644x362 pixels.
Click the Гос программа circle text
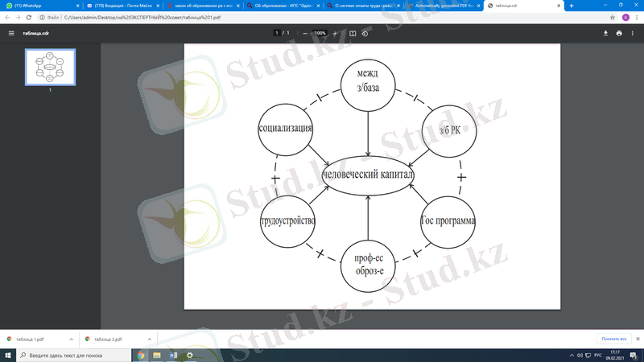point(448,220)
